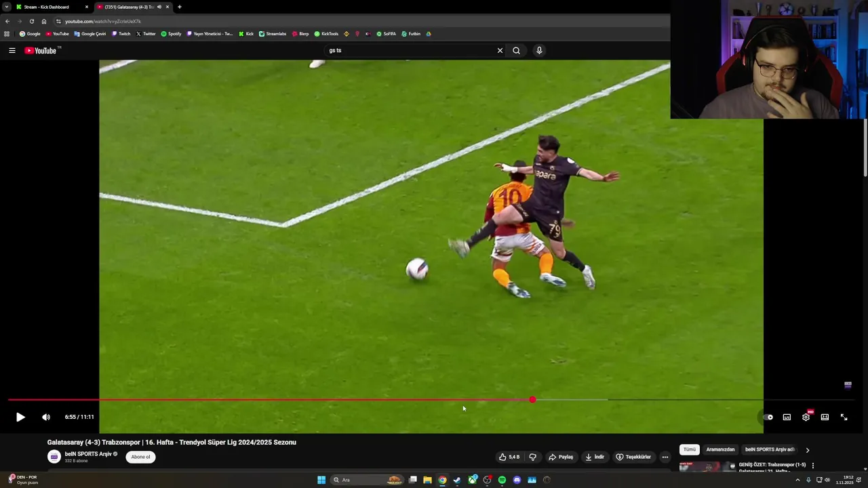
Task: Open Discord from the taskbar
Action: tap(517, 480)
